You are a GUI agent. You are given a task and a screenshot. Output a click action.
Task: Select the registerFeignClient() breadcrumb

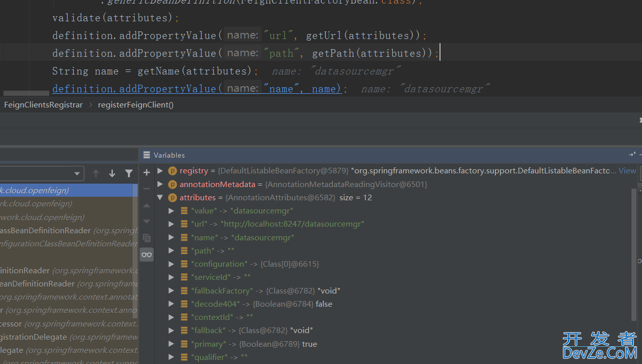click(136, 105)
